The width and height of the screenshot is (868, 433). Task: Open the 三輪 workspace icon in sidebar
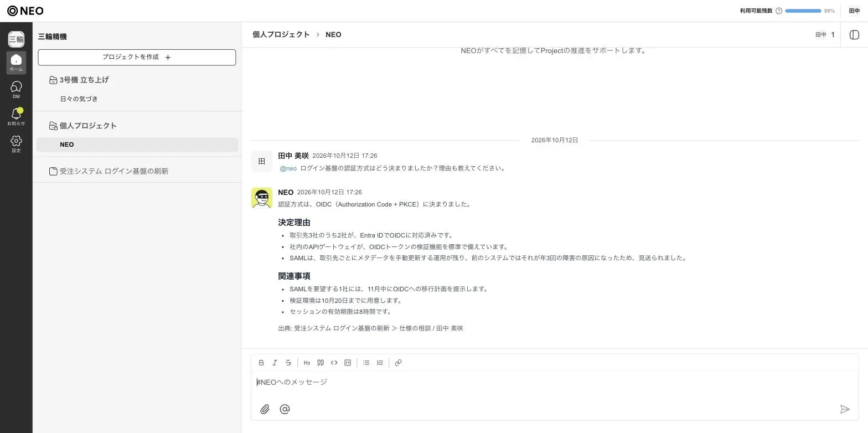(16, 39)
